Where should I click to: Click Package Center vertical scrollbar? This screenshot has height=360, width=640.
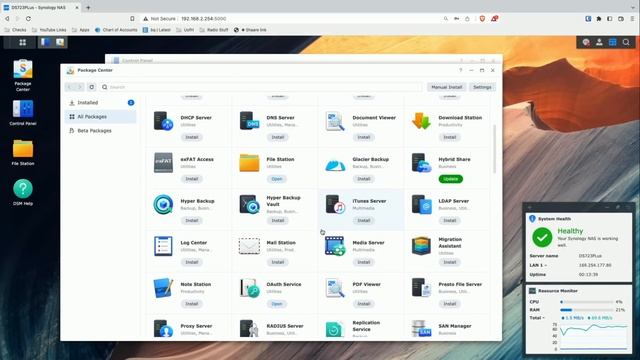click(495, 149)
